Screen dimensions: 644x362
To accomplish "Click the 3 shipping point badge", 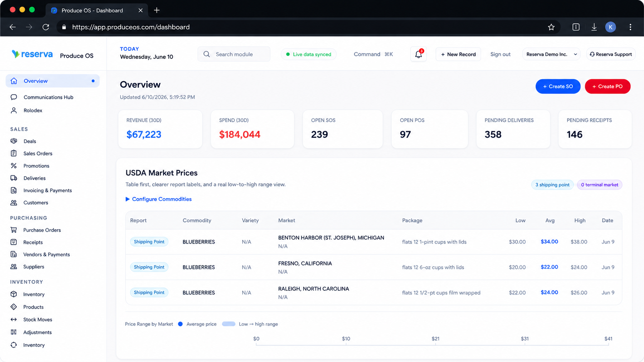I will click(x=552, y=185).
